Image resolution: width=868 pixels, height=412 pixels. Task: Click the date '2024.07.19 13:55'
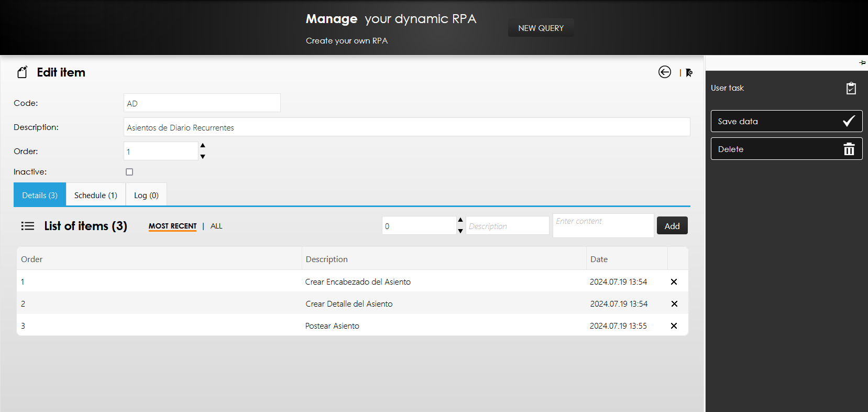[x=618, y=326]
